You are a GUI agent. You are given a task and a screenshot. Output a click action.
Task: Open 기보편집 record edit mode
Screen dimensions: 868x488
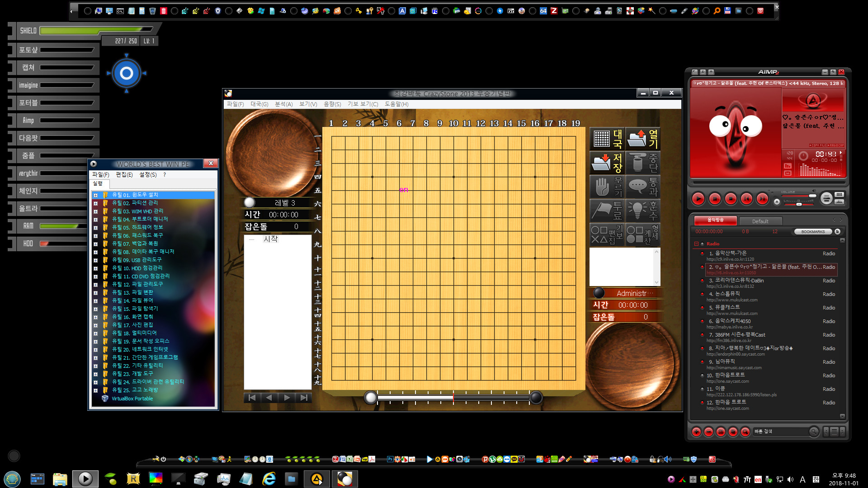point(607,235)
